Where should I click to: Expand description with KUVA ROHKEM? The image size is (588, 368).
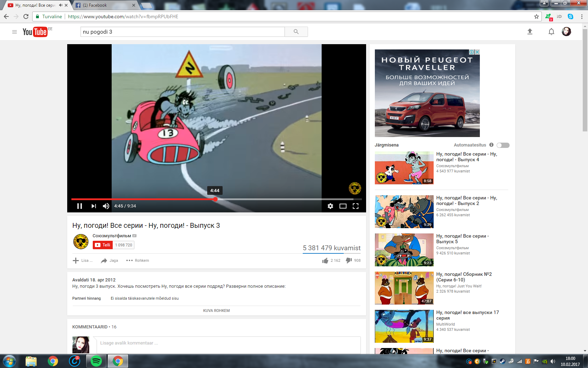(x=216, y=311)
